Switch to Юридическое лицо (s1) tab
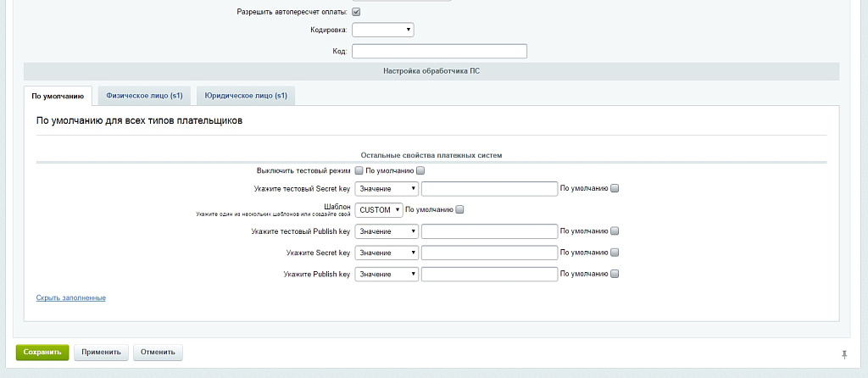The image size is (868, 378). (x=246, y=96)
